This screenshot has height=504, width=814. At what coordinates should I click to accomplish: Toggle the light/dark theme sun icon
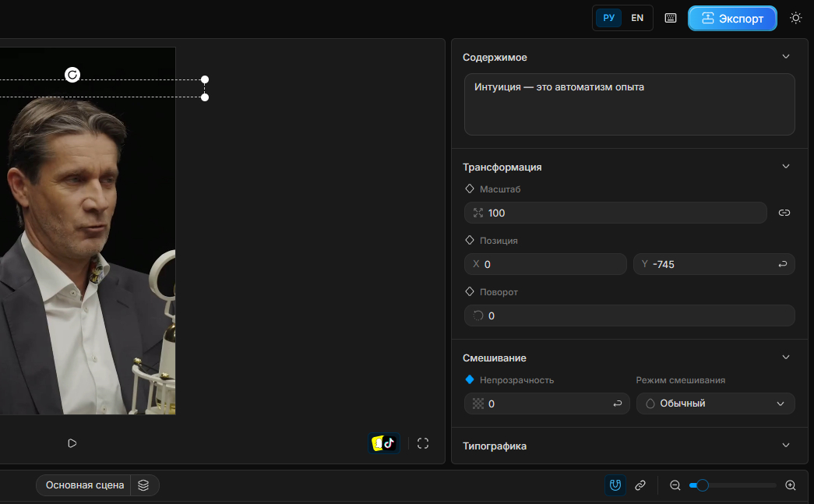pyautogui.click(x=796, y=18)
